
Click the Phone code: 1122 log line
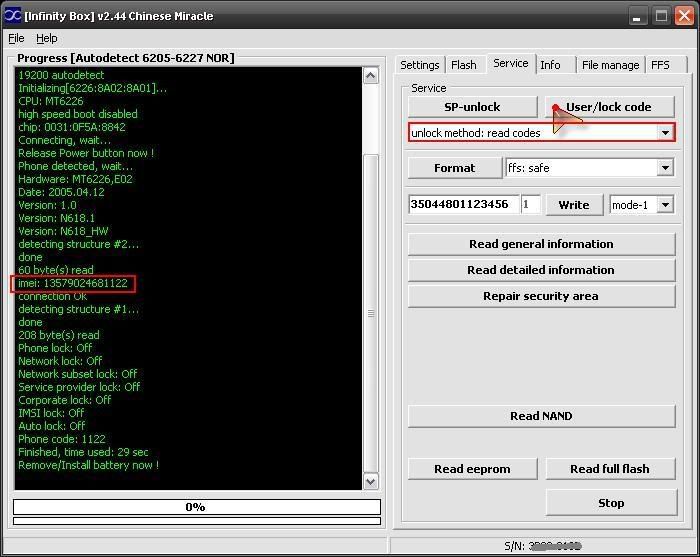[62, 439]
